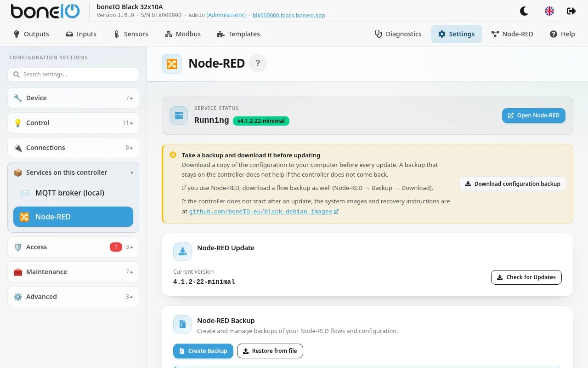Open the Outputs tab
Screen dimensions: 588x368
point(31,34)
